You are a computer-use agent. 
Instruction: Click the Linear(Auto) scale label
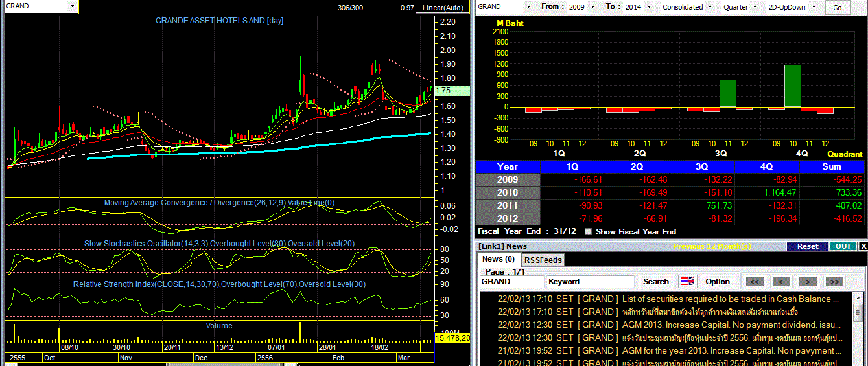443,7
